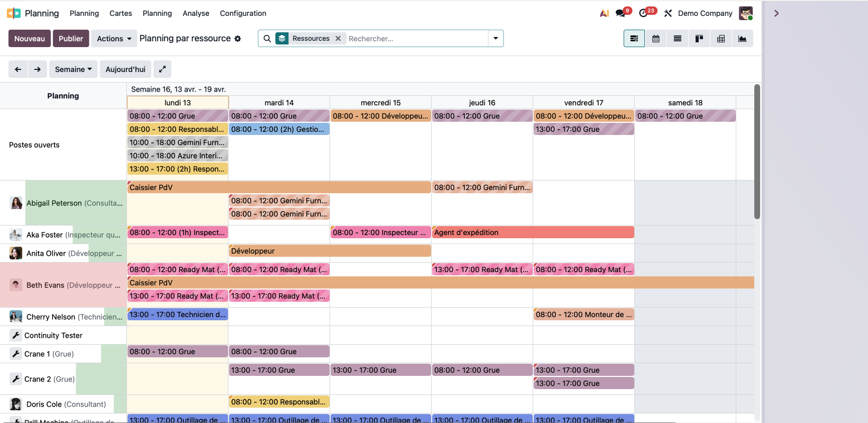Click the Rechercher search field

point(415,39)
